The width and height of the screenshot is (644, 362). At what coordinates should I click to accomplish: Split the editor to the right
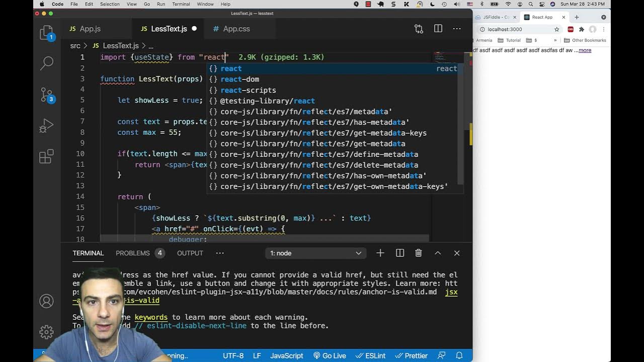click(438, 29)
